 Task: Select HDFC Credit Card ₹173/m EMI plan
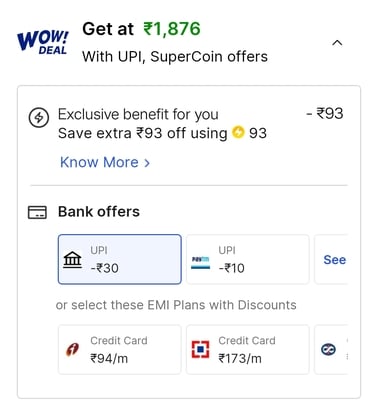tap(248, 350)
